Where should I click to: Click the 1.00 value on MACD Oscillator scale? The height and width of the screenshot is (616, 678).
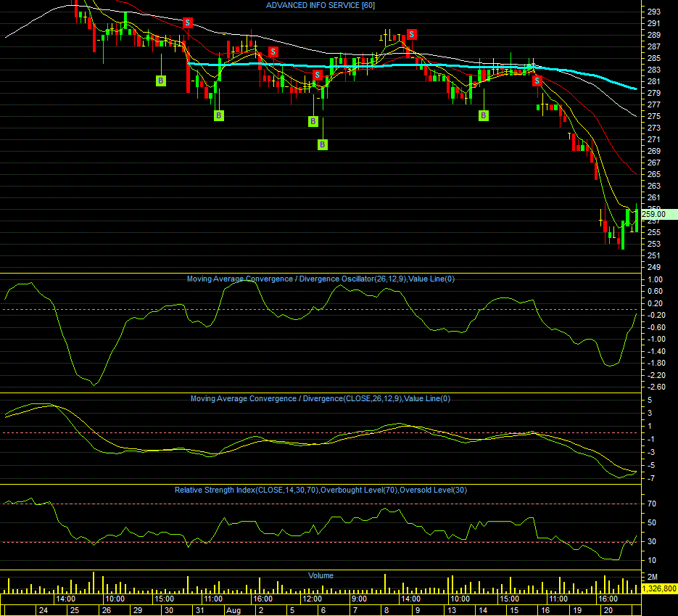coord(655,279)
